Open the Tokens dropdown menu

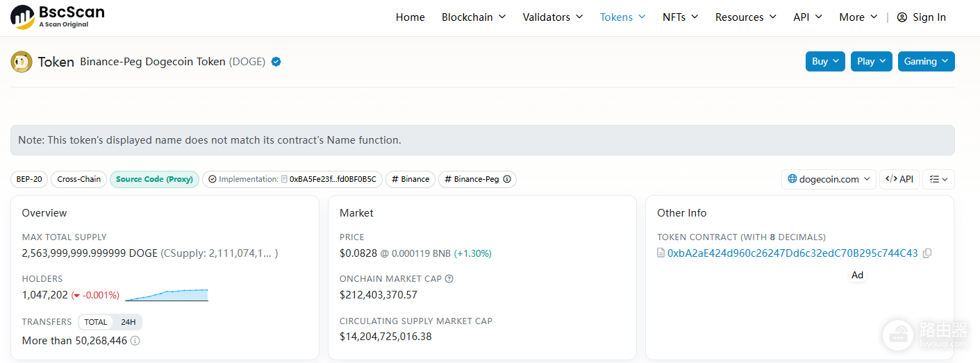[x=623, y=17]
